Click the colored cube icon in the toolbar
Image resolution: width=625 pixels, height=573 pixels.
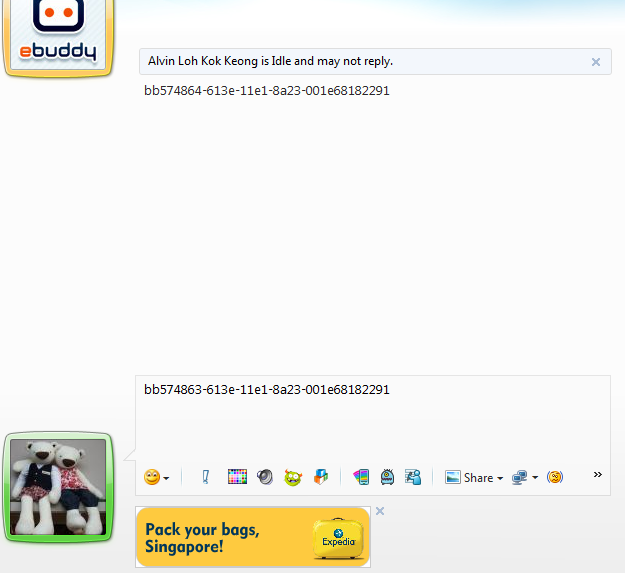(x=320, y=477)
